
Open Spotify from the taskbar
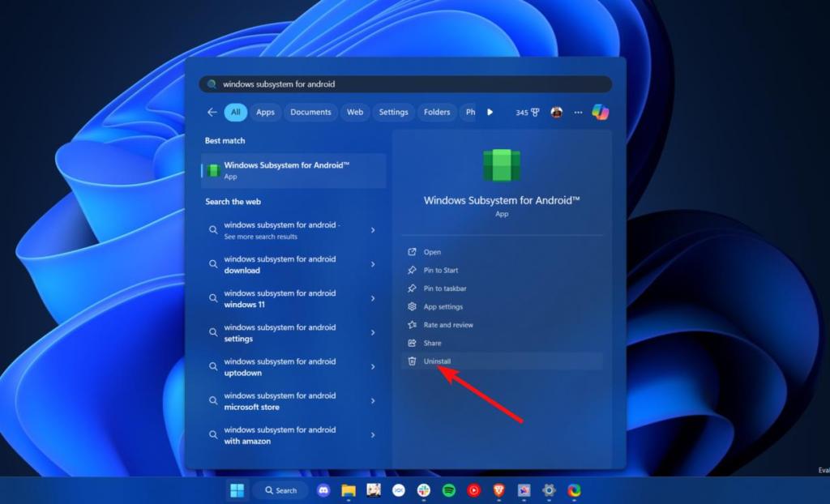(x=449, y=491)
